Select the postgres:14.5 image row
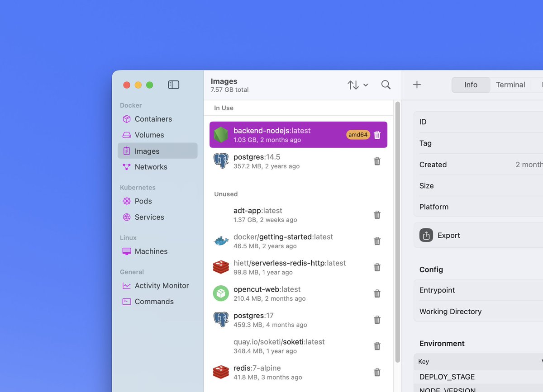This screenshot has height=392, width=543. 298,161
